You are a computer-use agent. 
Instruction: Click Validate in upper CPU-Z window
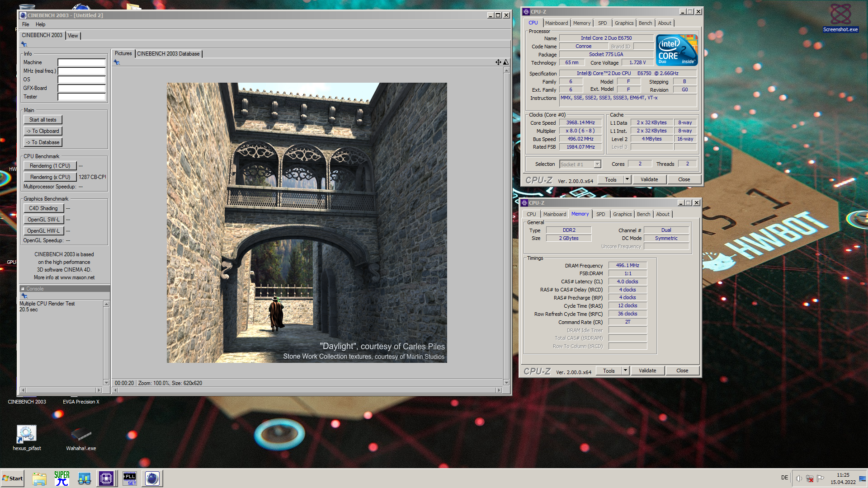649,179
